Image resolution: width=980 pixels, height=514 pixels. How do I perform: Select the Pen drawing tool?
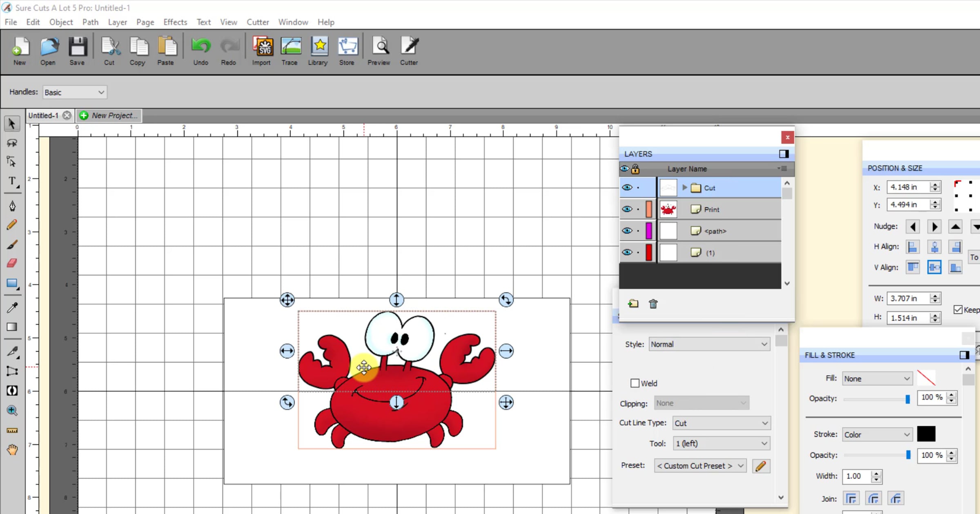[x=12, y=206]
